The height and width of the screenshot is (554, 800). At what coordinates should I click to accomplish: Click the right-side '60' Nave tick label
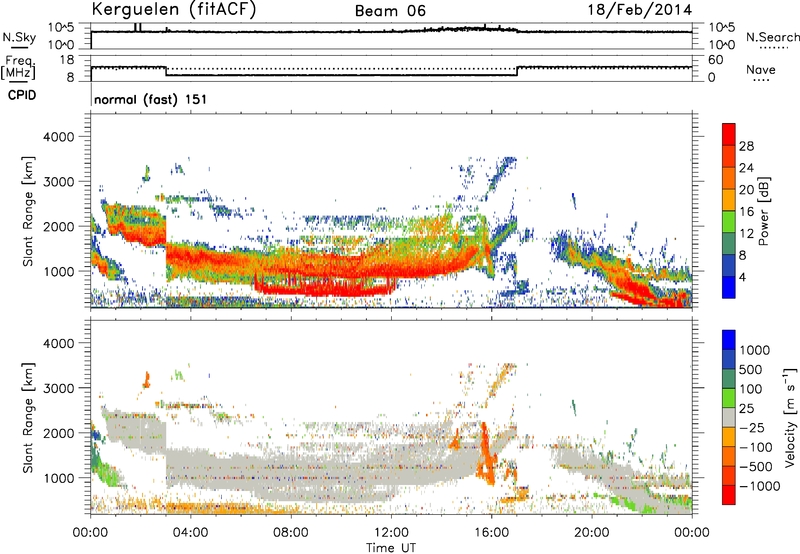(716, 60)
